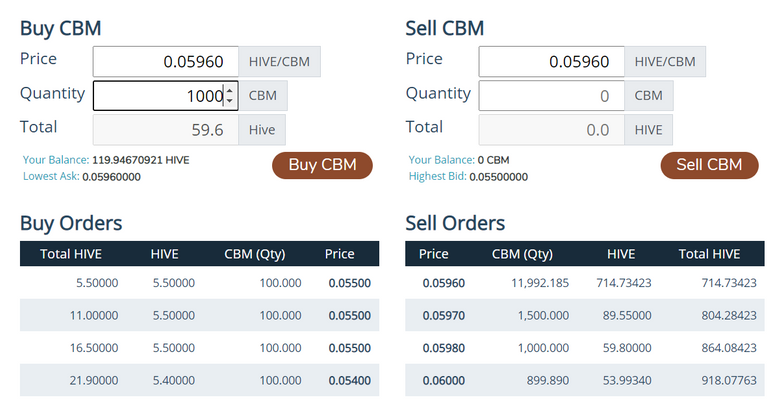768x400 pixels.
Task: Increase Buy Quantity with stepper up arrow
Action: coord(230,91)
